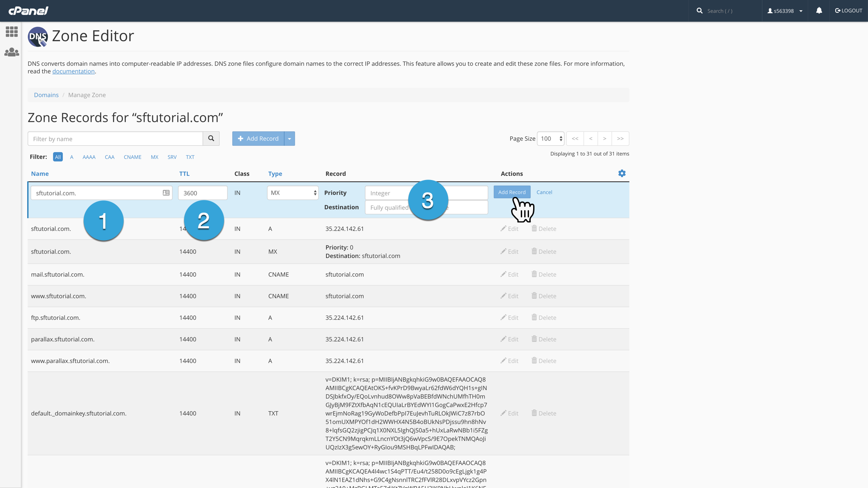Edit the ftp.sftutorial.com record

[x=509, y=318]
